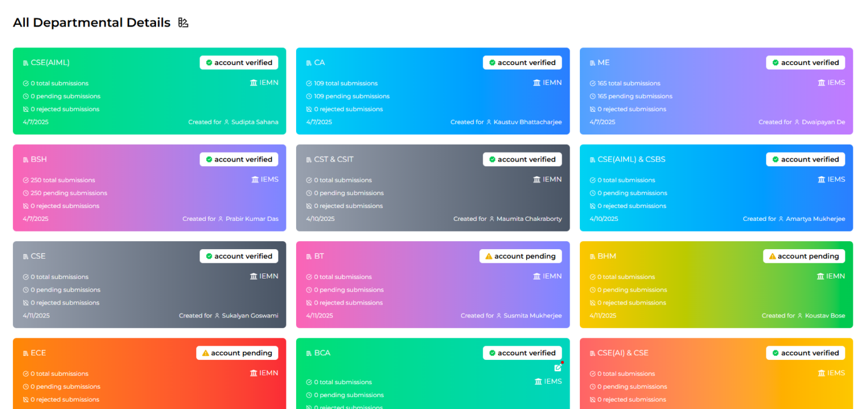Click the chart icon beside All Departmental Details
The image size is (868, 409).
click(183, 23)
